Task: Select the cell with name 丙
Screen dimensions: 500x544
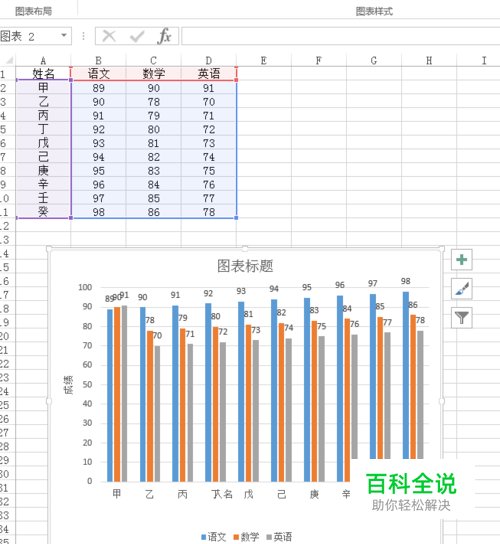Action: [43, 115]
